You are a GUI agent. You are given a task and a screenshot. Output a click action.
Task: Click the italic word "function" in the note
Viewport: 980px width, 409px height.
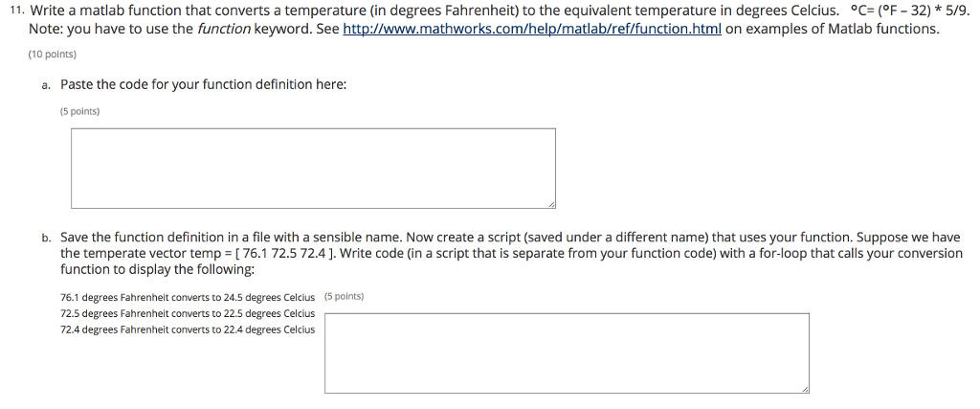point(224,30)
